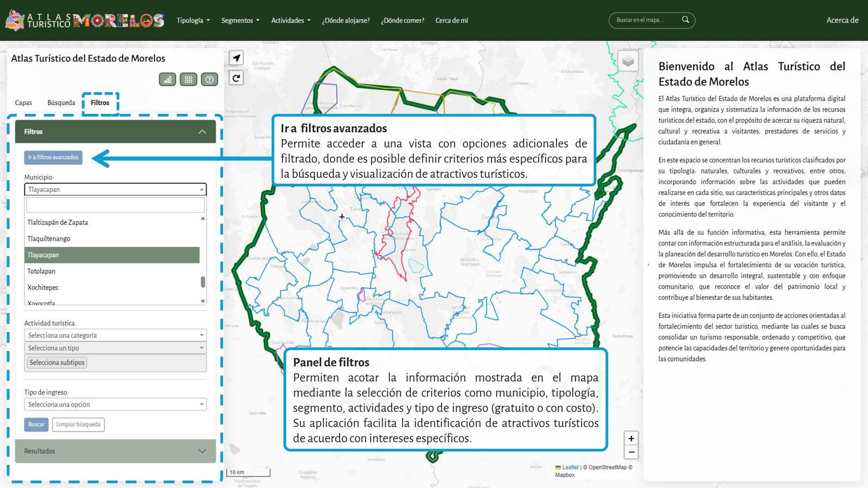This screenshot has width=868, height=488.
Task: Zoom in on the map
Action: [631, 438]
